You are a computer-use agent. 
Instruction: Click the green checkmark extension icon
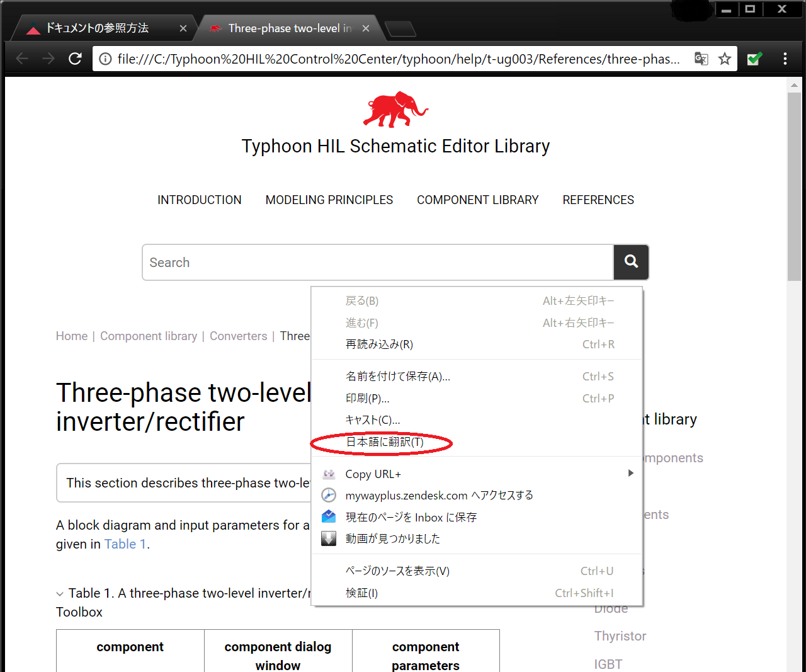coord(754,59)
